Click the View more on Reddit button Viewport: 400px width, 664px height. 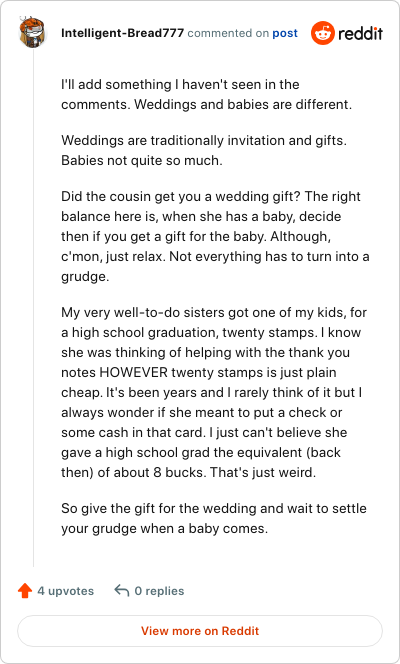tap(200, 631)
